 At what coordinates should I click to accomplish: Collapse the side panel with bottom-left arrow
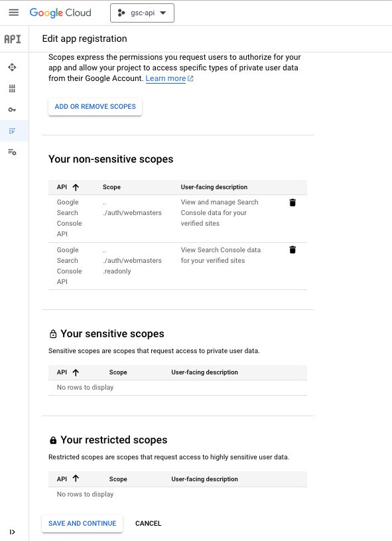tap(12, 531)
